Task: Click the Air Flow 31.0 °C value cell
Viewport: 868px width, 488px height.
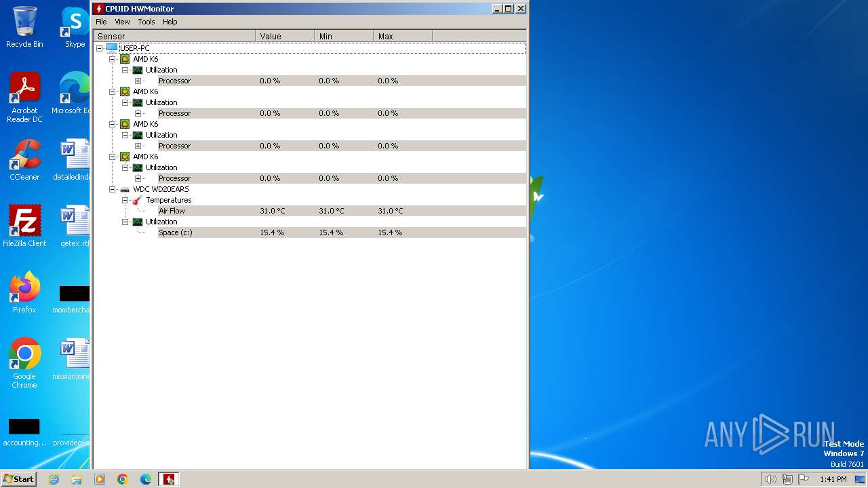Action: 273,211
